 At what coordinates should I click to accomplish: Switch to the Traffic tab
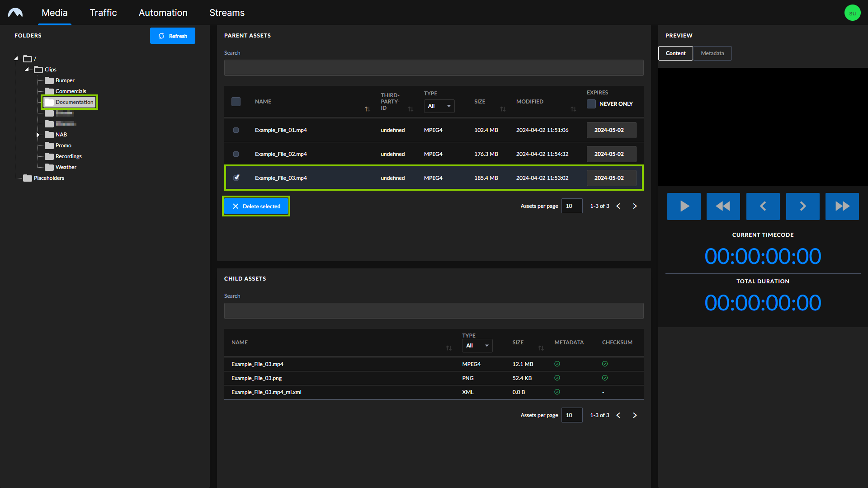tap(103, 12)
